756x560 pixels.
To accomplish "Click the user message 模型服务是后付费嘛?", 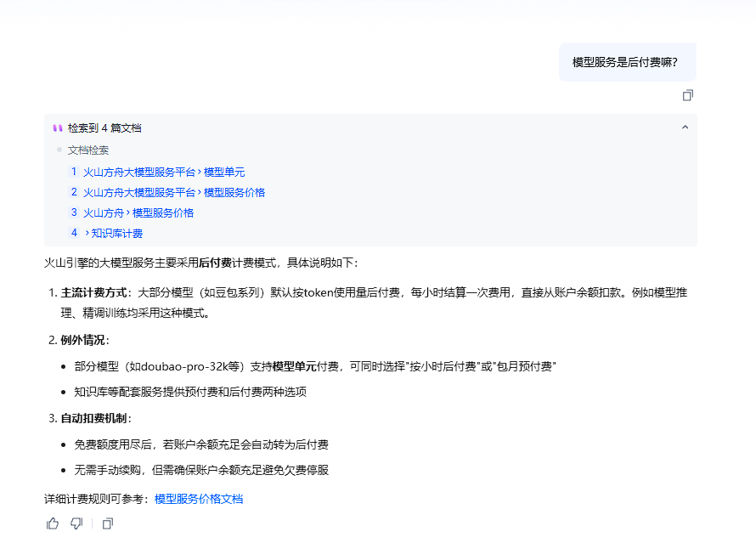I will [x=625, y=62].
